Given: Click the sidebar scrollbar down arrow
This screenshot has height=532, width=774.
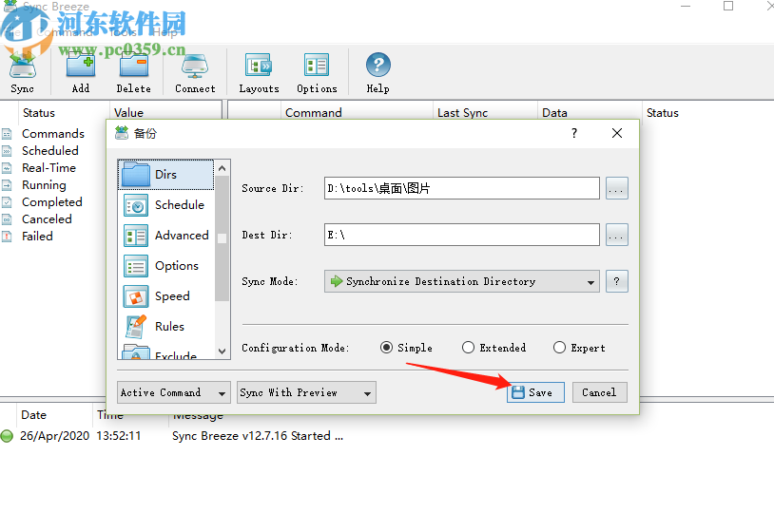Looking at the screenshot, I should (x=223, y=351).
